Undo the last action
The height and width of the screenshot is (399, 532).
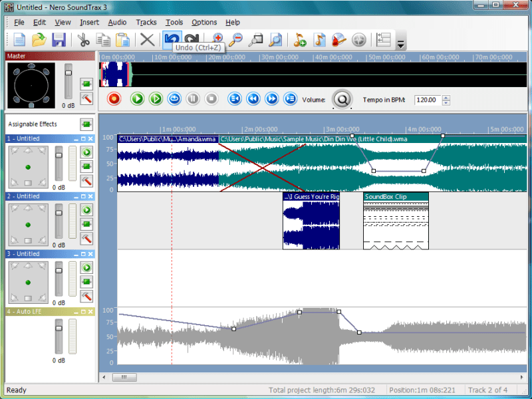(x=173, y=41)
